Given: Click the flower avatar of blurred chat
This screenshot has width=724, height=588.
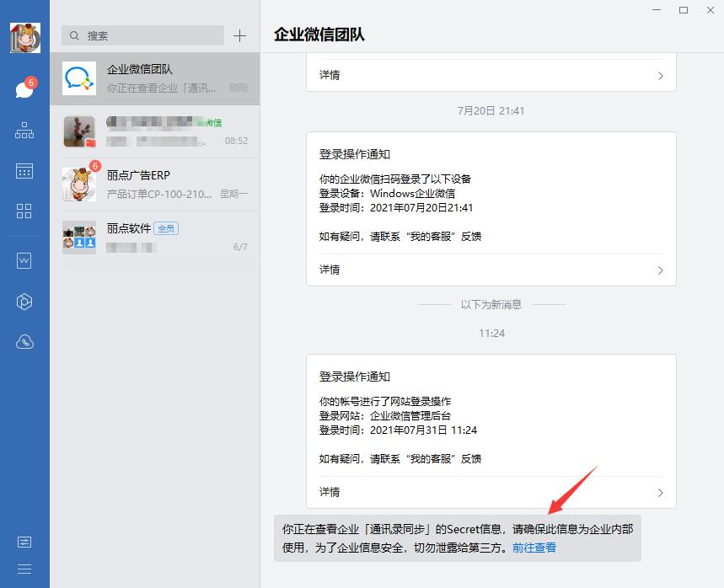Looking at the screenshot, I should click(x=79, y=131).
